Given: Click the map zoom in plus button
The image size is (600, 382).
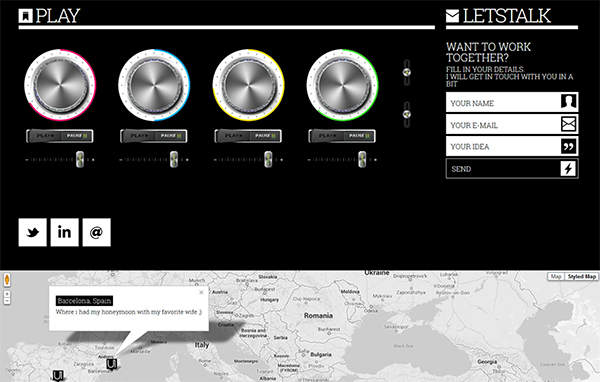Looking at the screenshot, I should (7, 294).
